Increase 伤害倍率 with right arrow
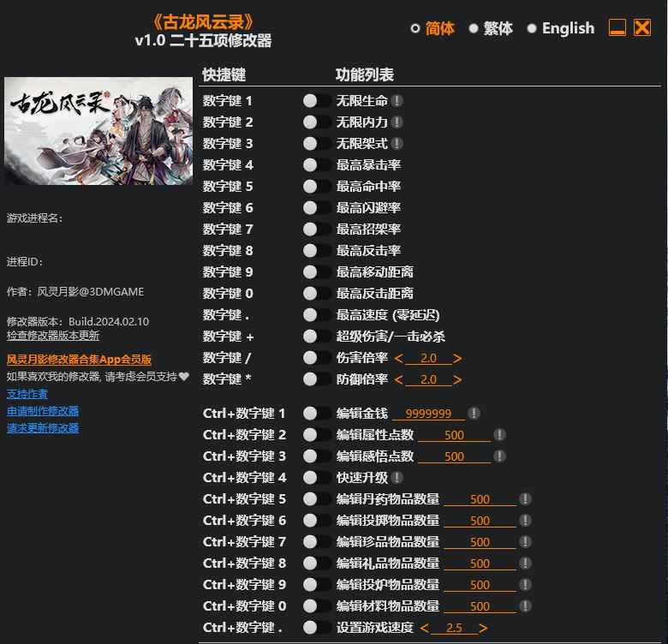The image size is (668, 644). (457, 358)
